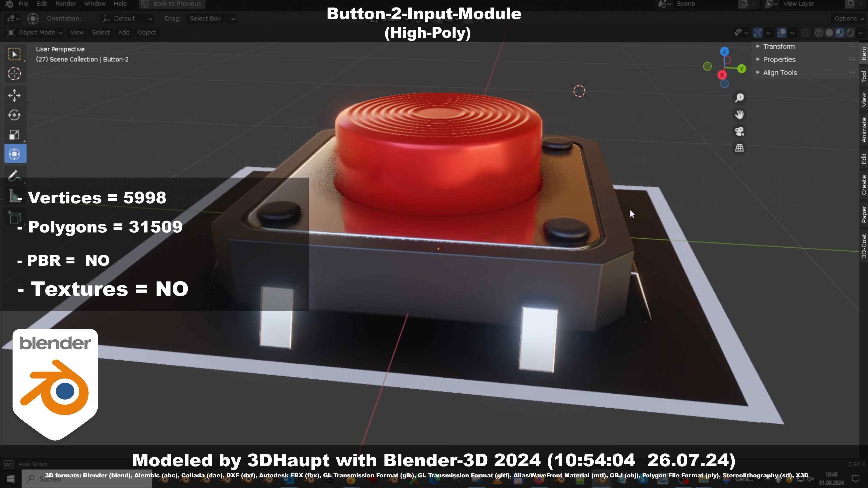868x488 pixels.
Task: Open selectability and visibility dropdown
Action: pos(741,33)
